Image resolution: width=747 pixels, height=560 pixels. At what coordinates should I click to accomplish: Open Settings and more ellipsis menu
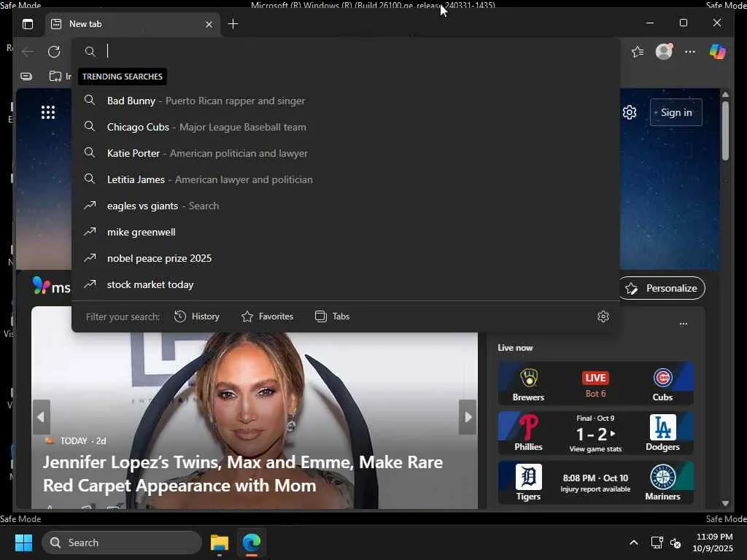point(690,52)
